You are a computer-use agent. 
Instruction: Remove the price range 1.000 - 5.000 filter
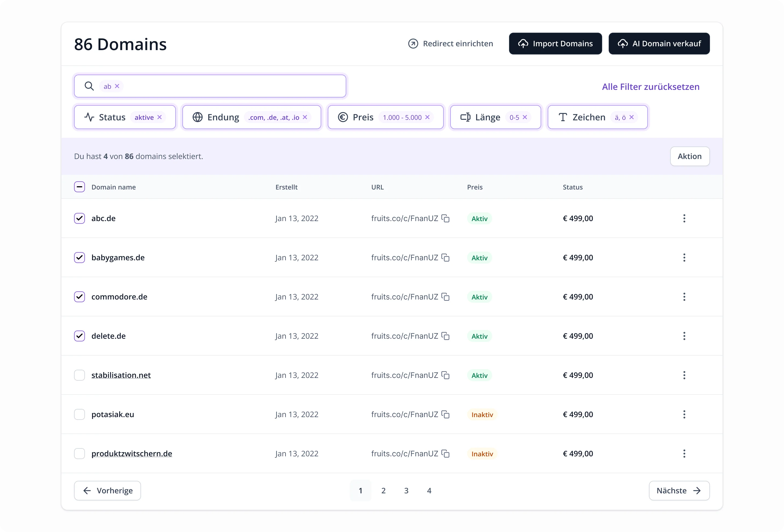click(x=427, y=117)
